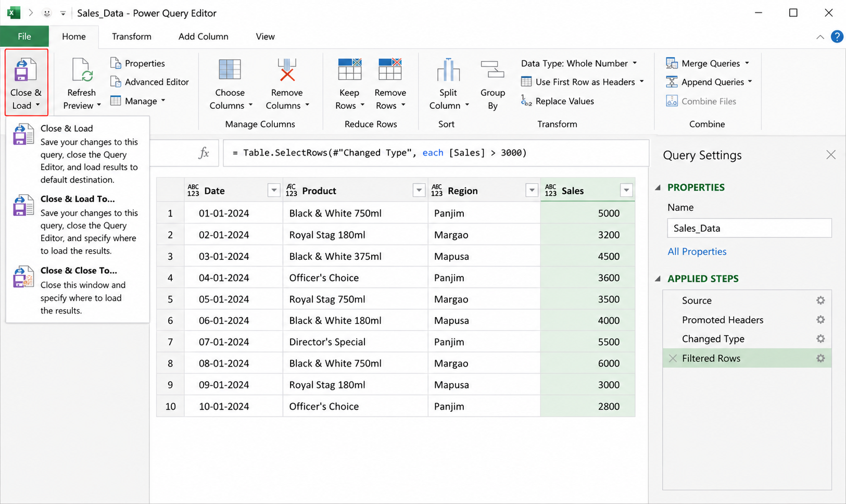This screenshot has height=504, width=846.
Task: Select row number 10 header
Action: click(x=170, y=406)
